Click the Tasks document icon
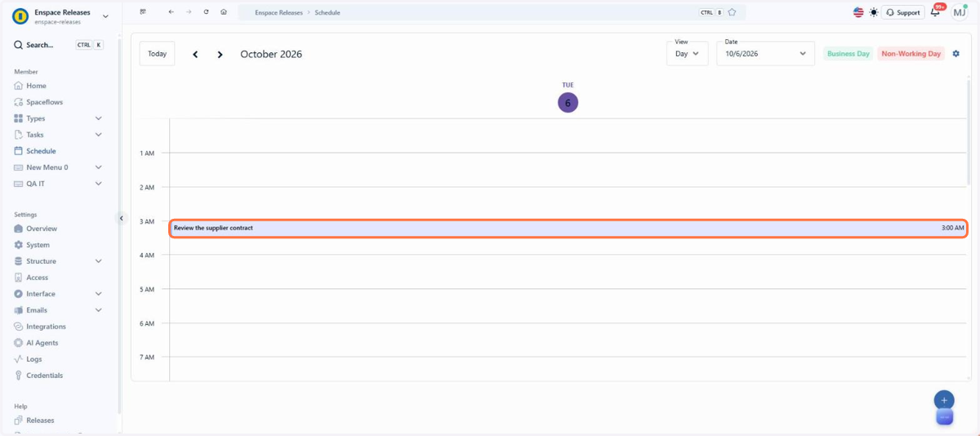The image size is (980, 436). 19,135
